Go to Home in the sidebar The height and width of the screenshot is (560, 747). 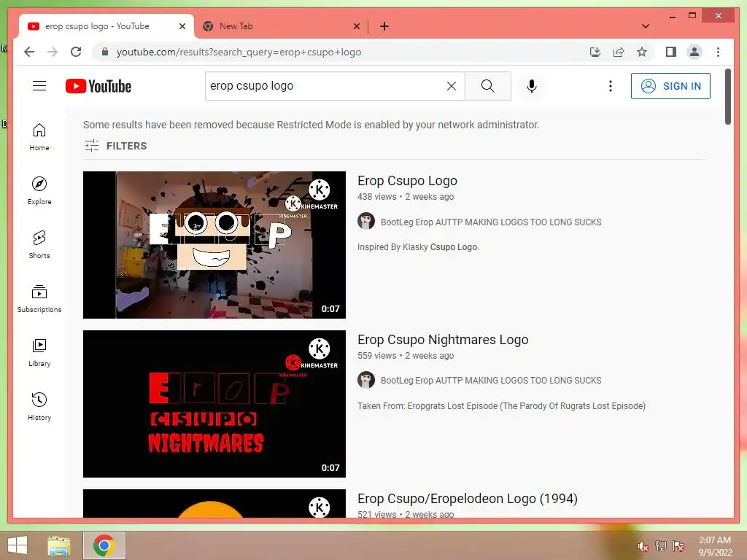pyautogui.click(x=39, y=136)
